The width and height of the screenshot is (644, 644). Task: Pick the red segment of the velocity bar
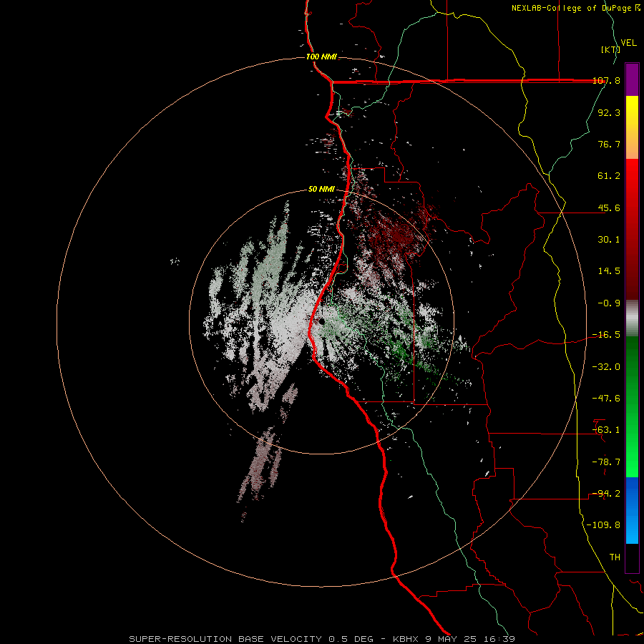(632, 229)
